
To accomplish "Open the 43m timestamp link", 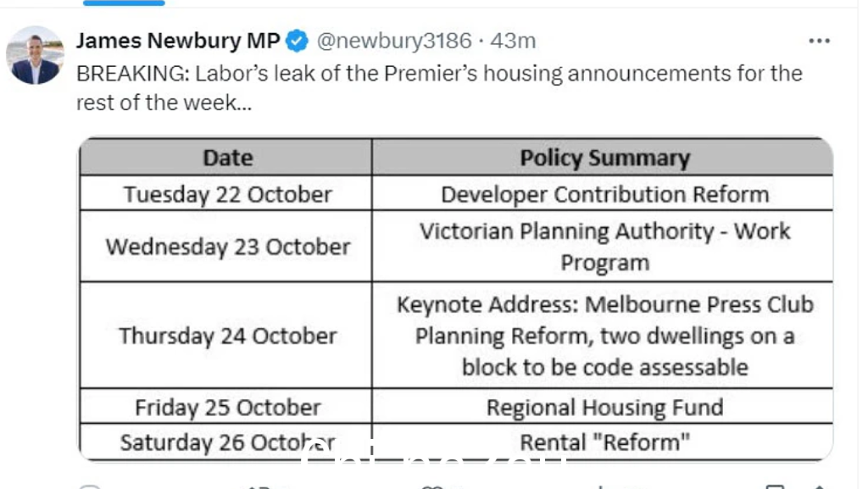I will tap(513, 41).
